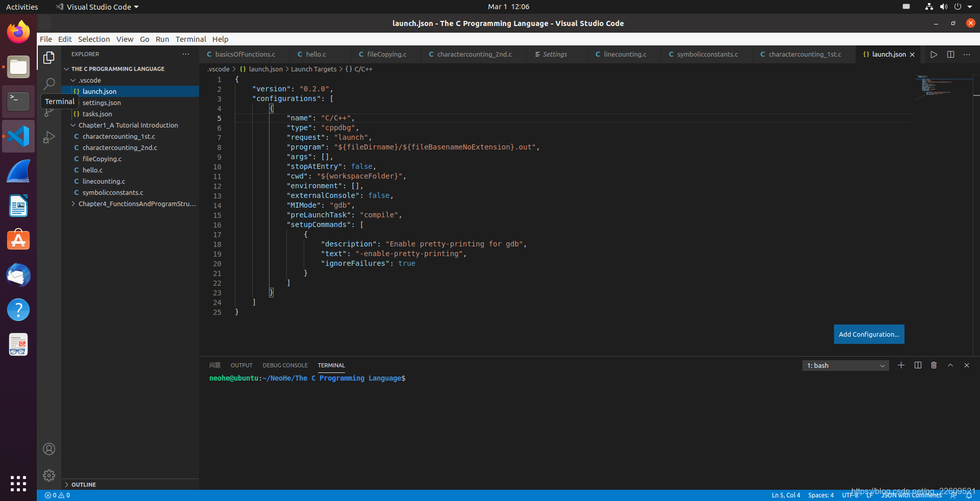Open Files from the Ubuntu dock

point(18,67)
